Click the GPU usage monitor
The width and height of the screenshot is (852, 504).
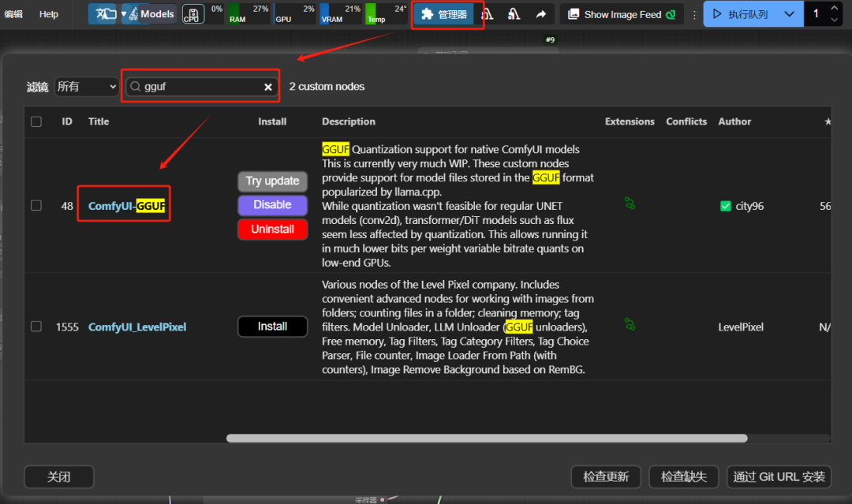point(295,13)
